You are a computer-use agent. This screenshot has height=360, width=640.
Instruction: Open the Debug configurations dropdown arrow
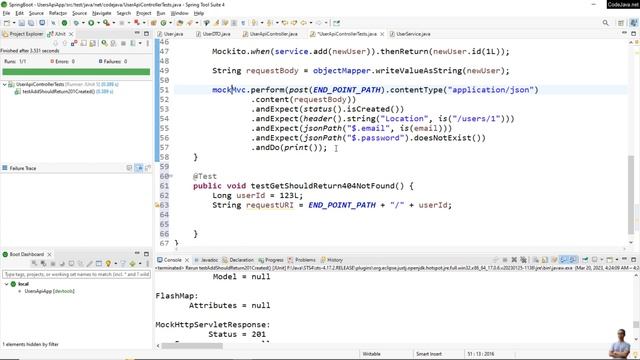click(x=83, y=23)
